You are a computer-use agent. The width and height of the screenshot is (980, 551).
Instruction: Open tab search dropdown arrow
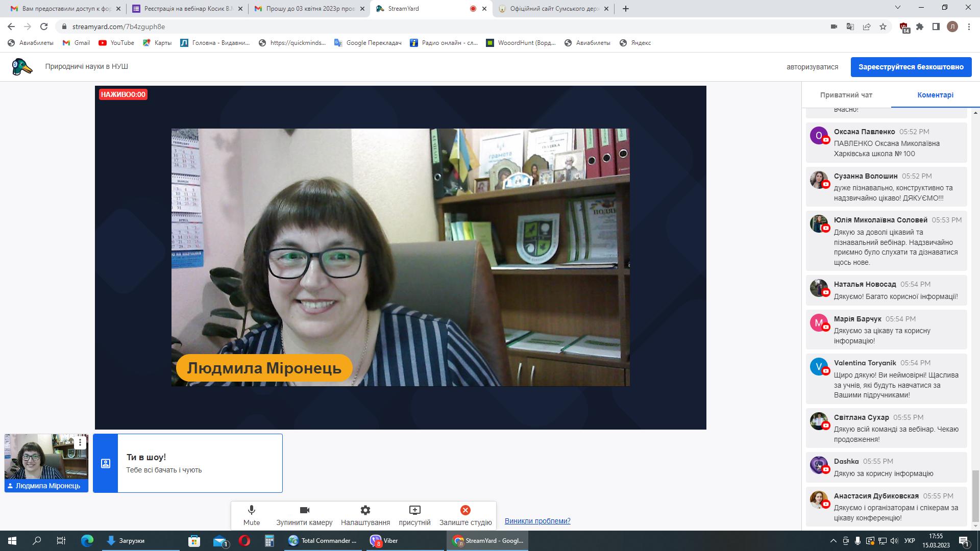(x=898, y=8)
